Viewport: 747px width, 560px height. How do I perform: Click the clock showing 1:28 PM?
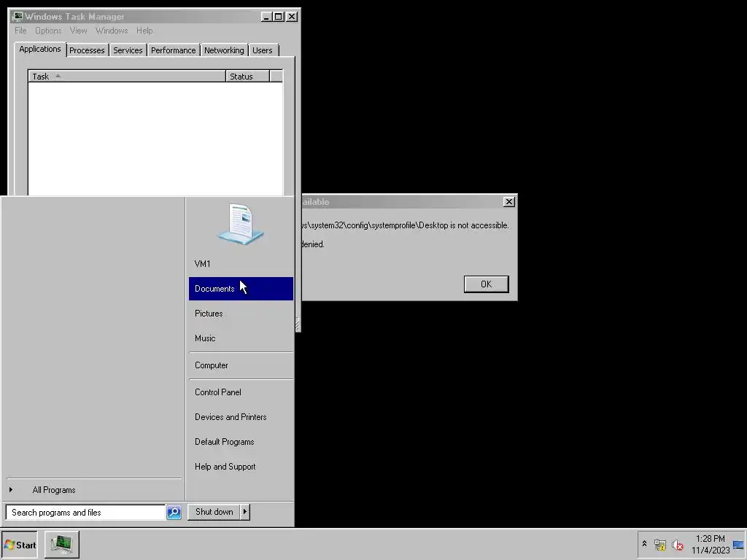click(710, 544)
